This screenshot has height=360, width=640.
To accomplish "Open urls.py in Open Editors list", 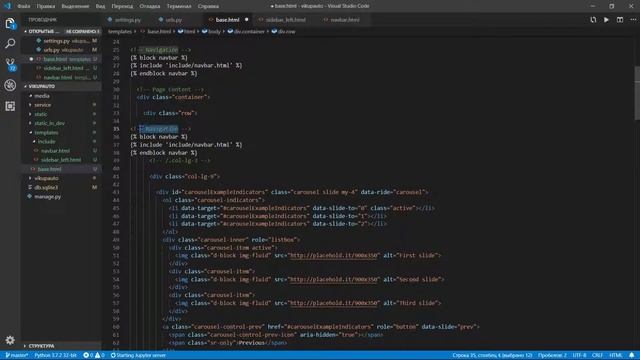I will pyautogui.click(x=61, y=50).
